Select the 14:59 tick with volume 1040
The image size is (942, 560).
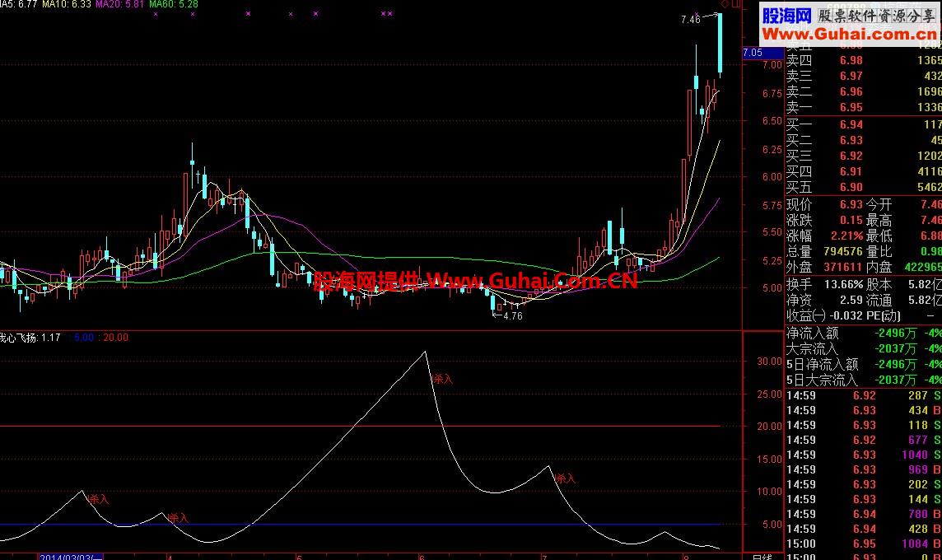coord(864,455)
